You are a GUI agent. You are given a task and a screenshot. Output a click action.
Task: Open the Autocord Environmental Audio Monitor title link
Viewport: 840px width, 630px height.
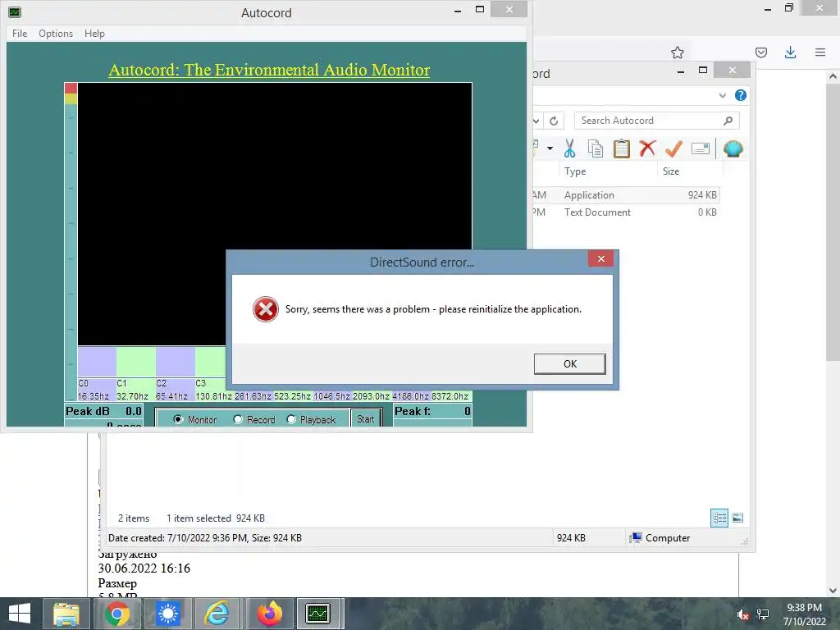pos(269,70)
